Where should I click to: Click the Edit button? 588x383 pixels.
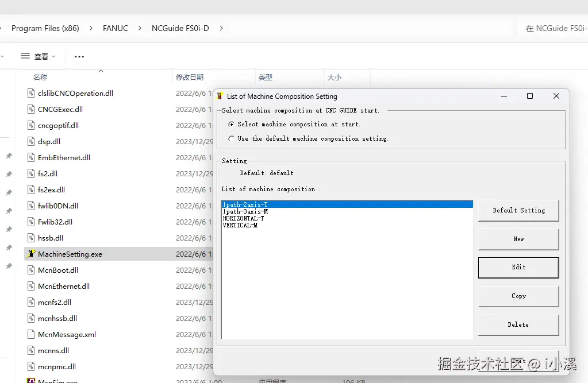pos(518,268)
